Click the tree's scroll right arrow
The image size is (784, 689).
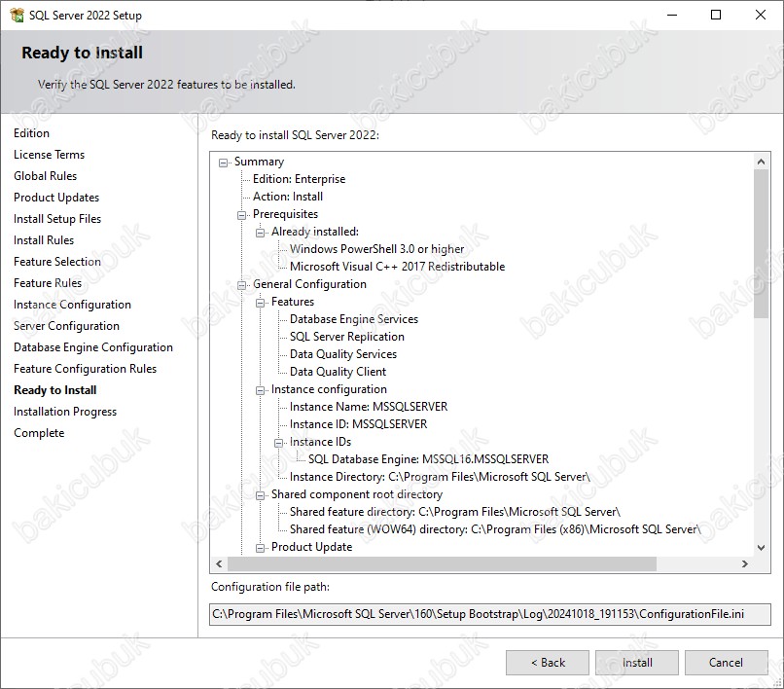(x=744, y=563)
